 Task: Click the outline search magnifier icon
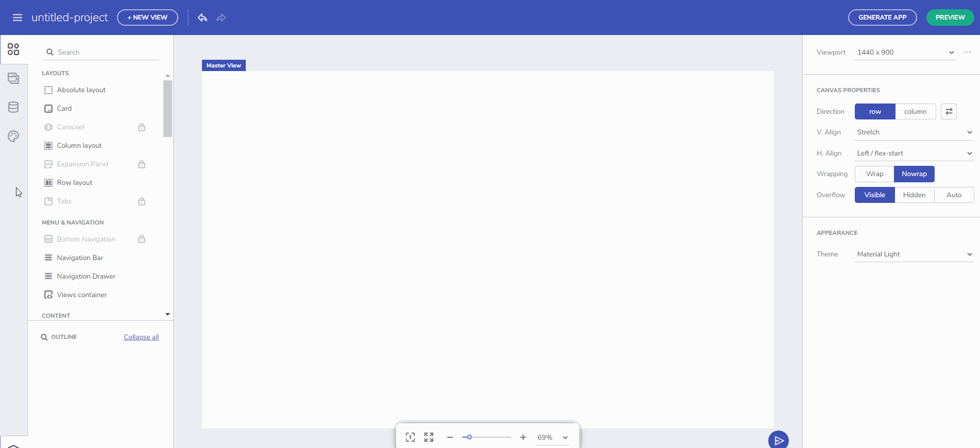pyautogui.click(x=44, y=337)
